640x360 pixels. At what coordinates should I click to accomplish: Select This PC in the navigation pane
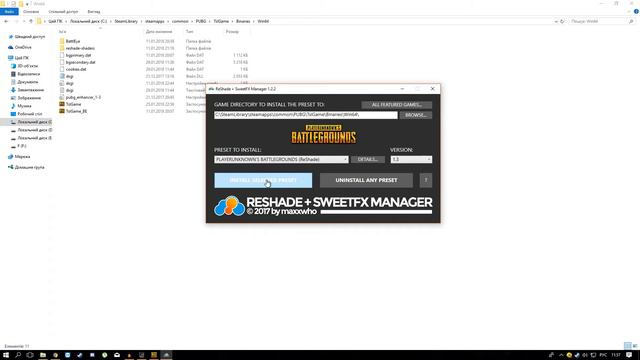click(22, 58)
